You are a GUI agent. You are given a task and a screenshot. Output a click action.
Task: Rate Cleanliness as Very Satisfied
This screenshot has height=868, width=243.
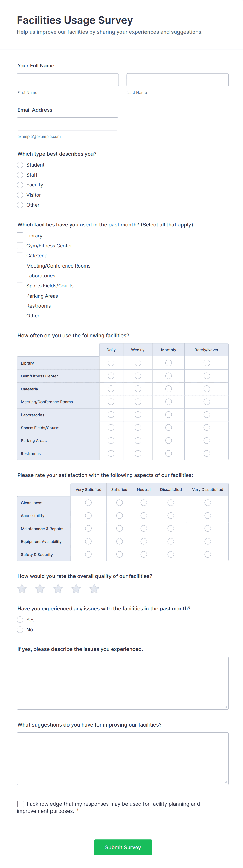pyautogui.click(x=89, y=503)
